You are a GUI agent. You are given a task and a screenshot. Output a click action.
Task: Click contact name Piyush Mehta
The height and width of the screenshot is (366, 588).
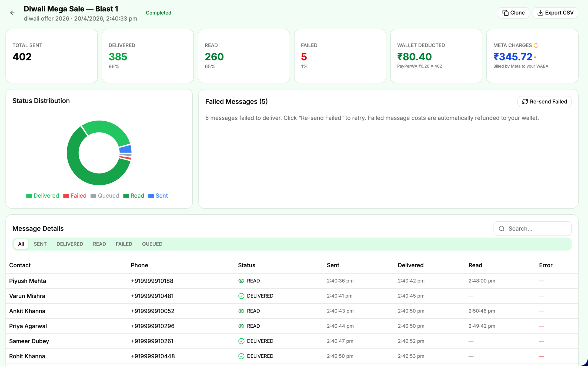pos(28,281)
